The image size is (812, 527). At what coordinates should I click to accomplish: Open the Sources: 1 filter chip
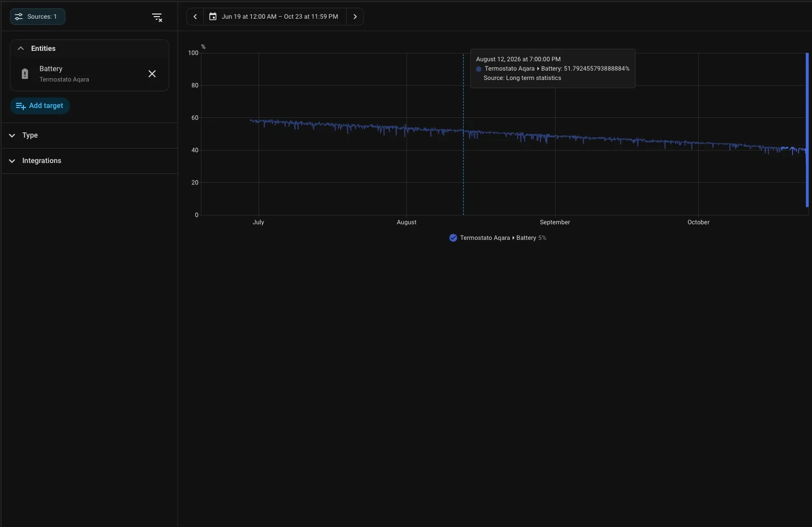(37, 17)
